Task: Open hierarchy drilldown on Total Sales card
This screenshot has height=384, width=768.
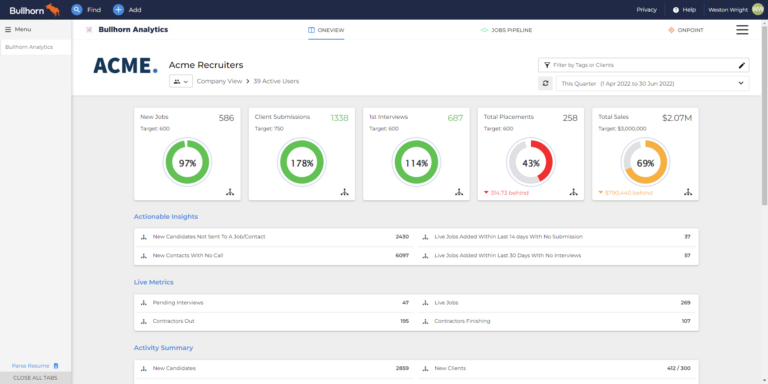Action: pyautogui.click(x=688, y=192)
